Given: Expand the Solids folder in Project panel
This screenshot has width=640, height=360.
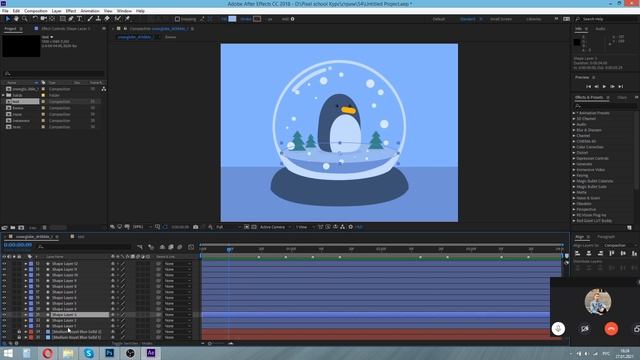Looking at the screenshot, I should [4, 95].
